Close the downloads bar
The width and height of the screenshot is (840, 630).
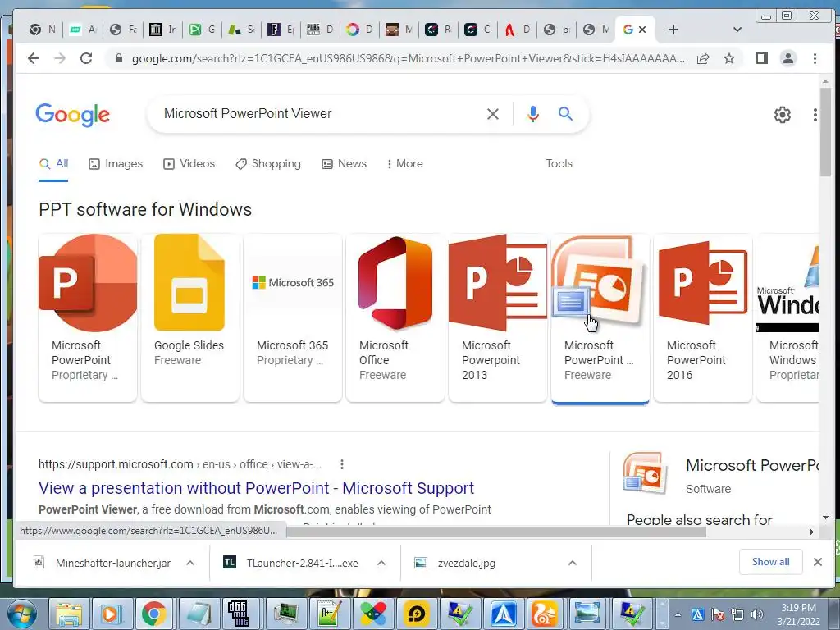coord(818,562)
